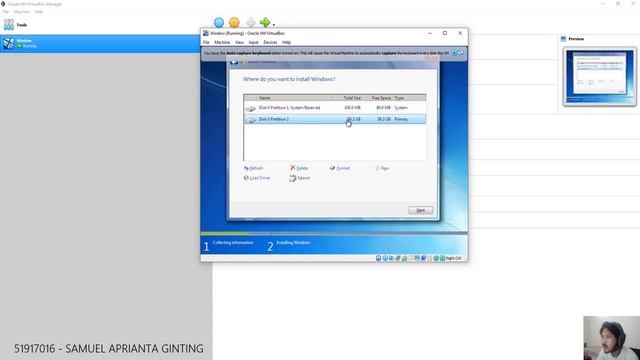
Task: Click the orange Settings gear icon in Manager toolbar
Action: (x=234, y=22)
